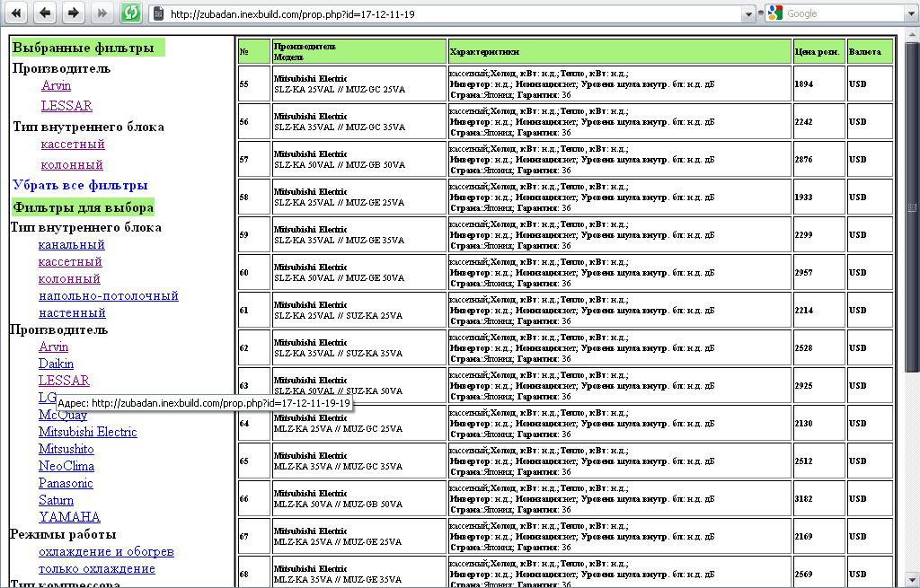Click the vertical scrollbar thumb
Screen dimensions: 920x588
point(912,206)
